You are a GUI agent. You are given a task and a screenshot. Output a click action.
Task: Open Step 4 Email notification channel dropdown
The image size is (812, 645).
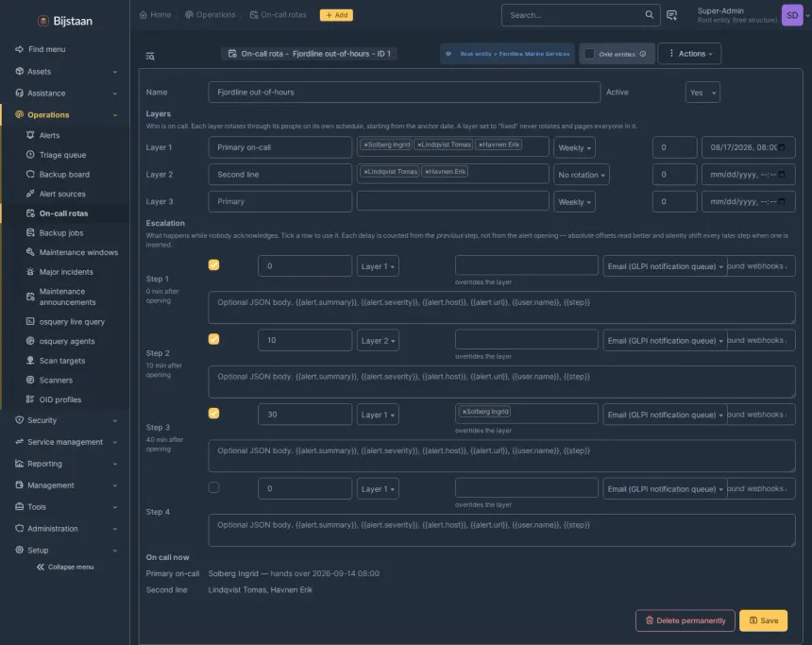tap(665, 488)
